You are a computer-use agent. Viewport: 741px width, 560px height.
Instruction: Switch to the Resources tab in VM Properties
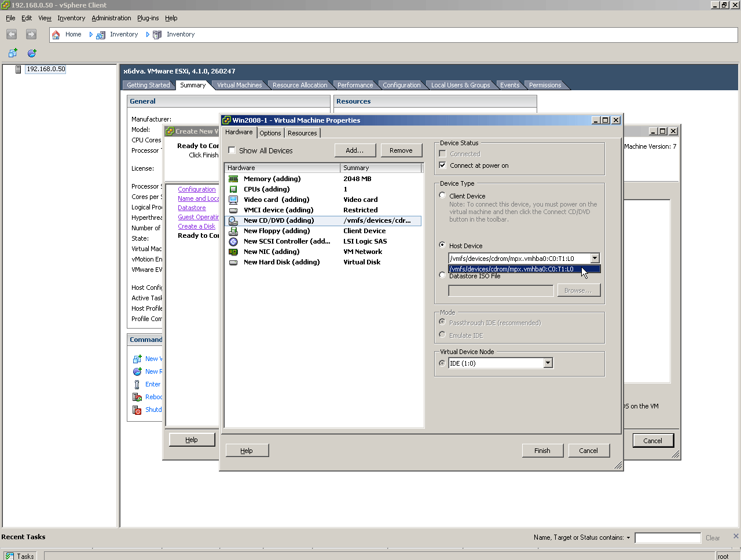click(302, 133)
